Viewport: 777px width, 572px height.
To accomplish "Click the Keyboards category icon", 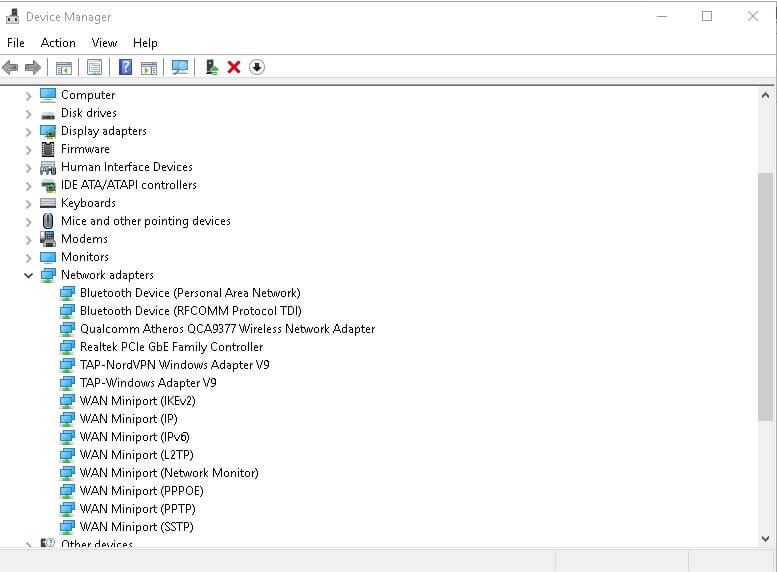I will pyautogui.click(x=48, y=203).
